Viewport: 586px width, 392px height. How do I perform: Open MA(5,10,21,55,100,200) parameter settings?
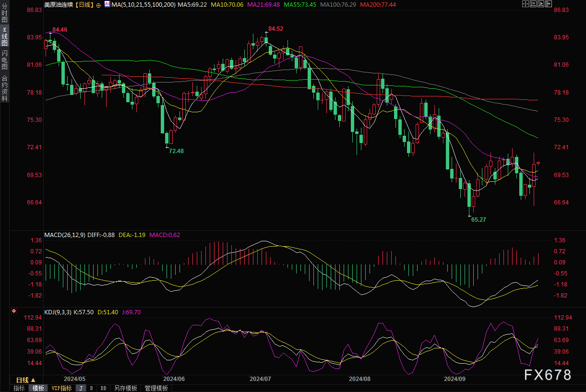143,4
